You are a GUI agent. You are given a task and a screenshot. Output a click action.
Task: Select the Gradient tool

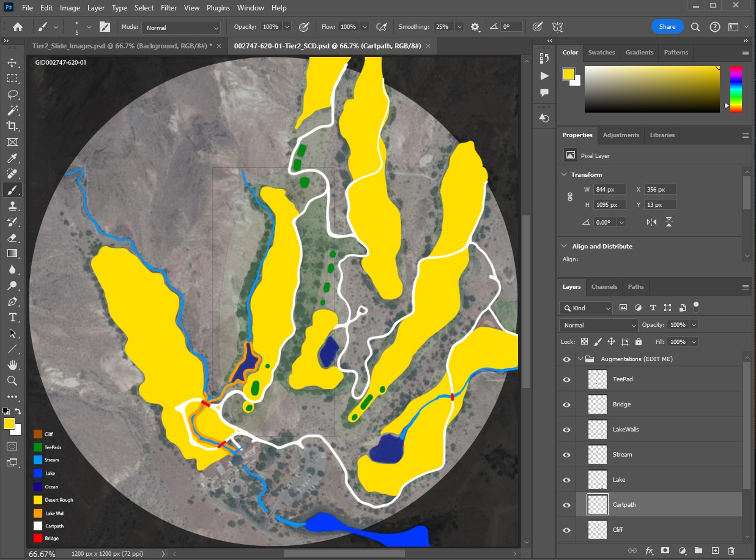point(12,253)
